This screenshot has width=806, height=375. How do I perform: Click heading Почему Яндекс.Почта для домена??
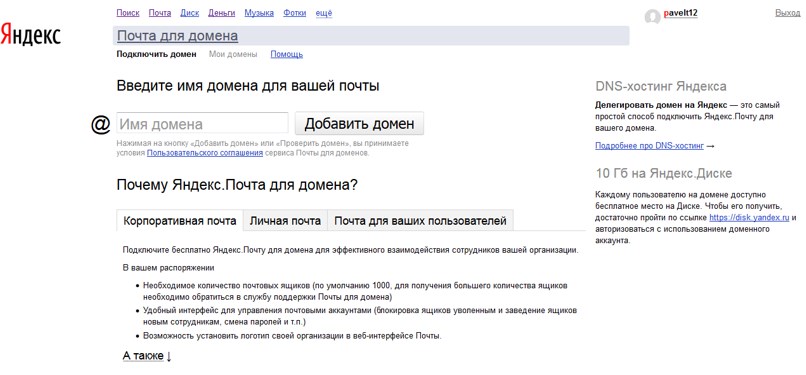[237, 185]
